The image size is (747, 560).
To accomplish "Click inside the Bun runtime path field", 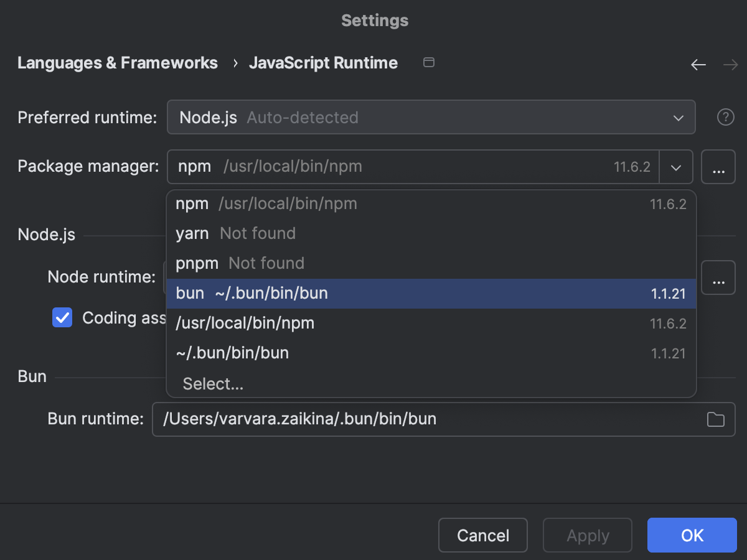I will click(x=374, y=419).
